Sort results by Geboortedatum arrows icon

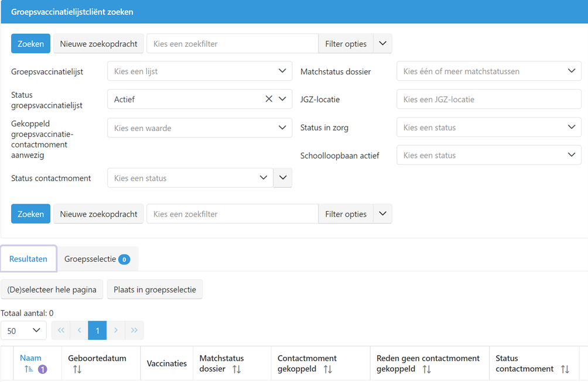(77, 369)
